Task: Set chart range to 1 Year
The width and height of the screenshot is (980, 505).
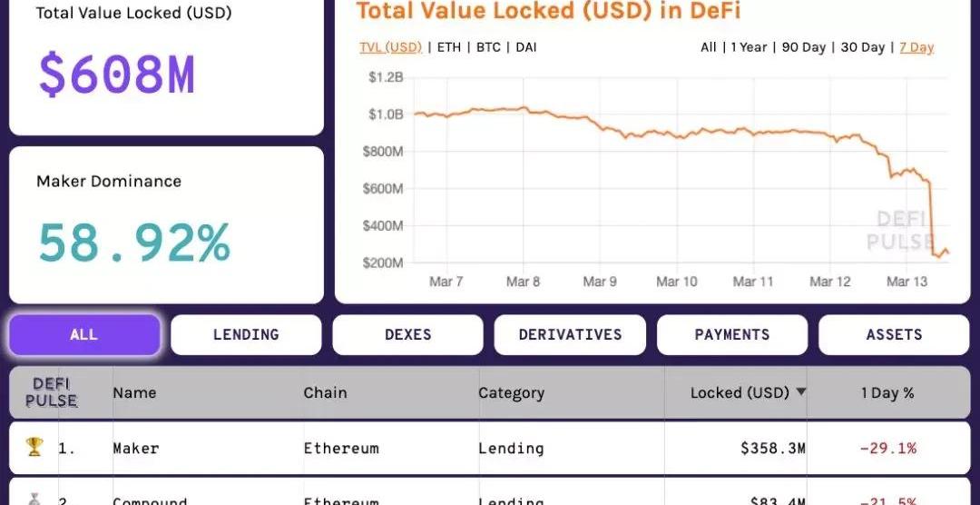Action: click(749, 47)
